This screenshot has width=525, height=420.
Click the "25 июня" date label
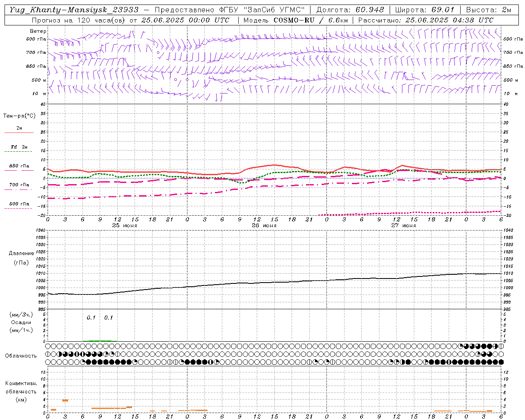(125, 226)
